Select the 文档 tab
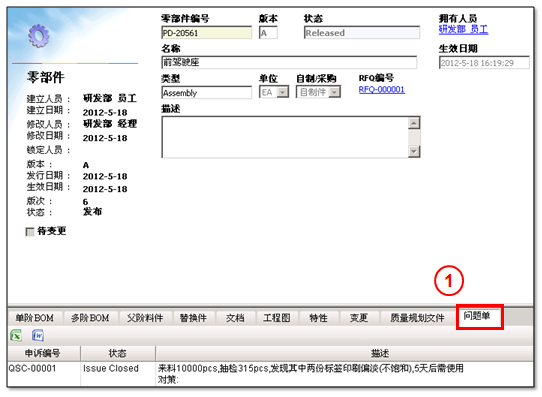This screenshot has width=542, height=397. pyautogui.click(x=235, y=318)
